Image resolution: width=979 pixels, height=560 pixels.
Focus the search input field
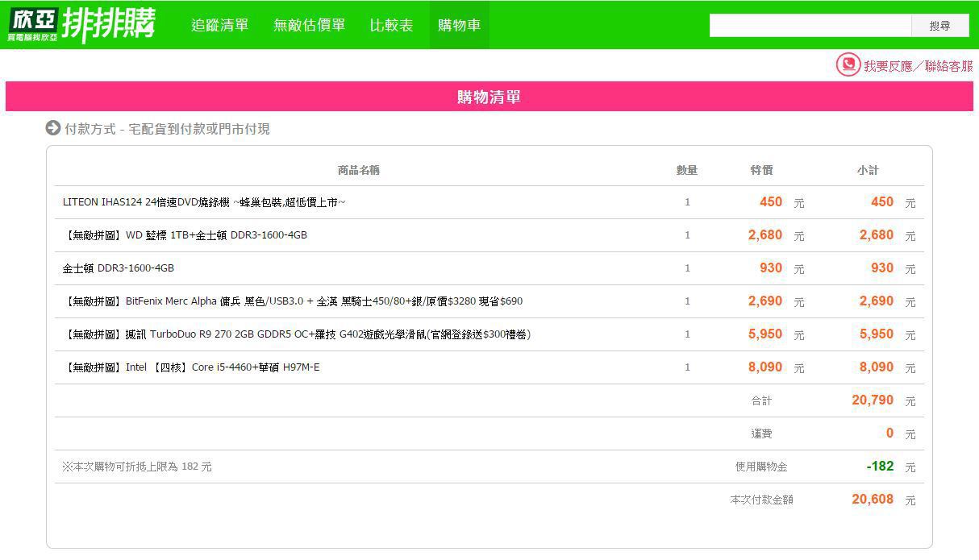click(810, 26)
